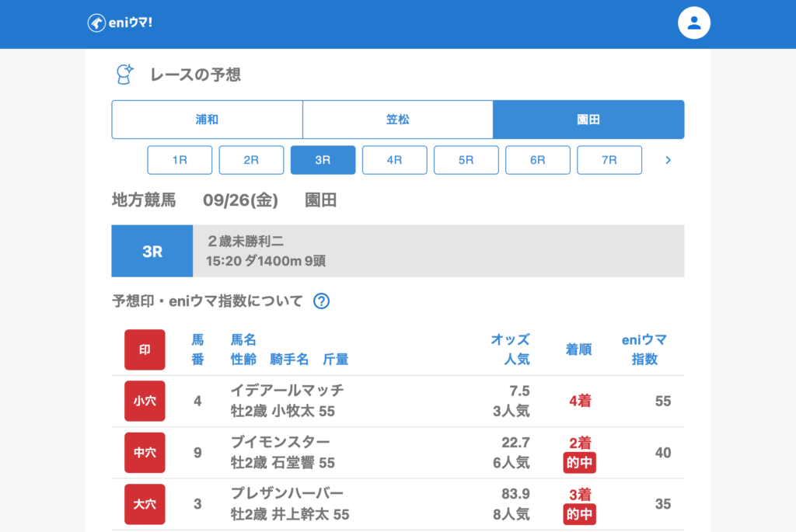Image resolution: width=796 pixels, height=532 pixels.
Task: Select the 園田 racecourse tab
Action: [588, 120]
